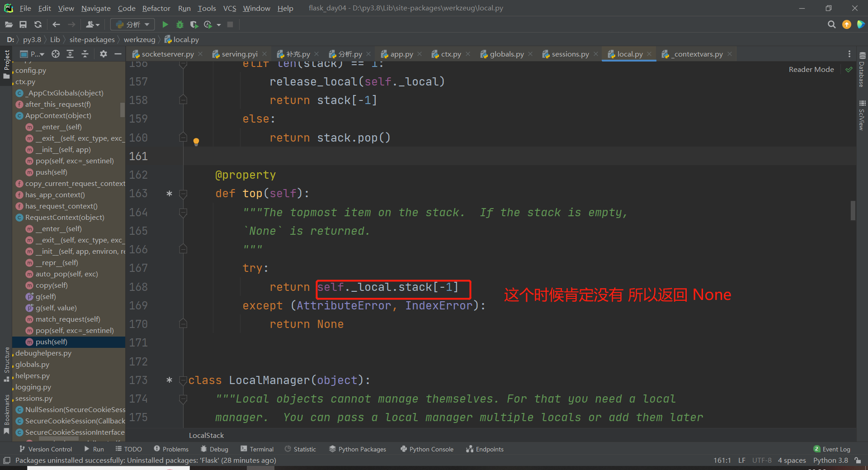Open editor tabs more-options menu
This screenshot has height=470, width=868.
pyautogui.click(x=849, y=54)
